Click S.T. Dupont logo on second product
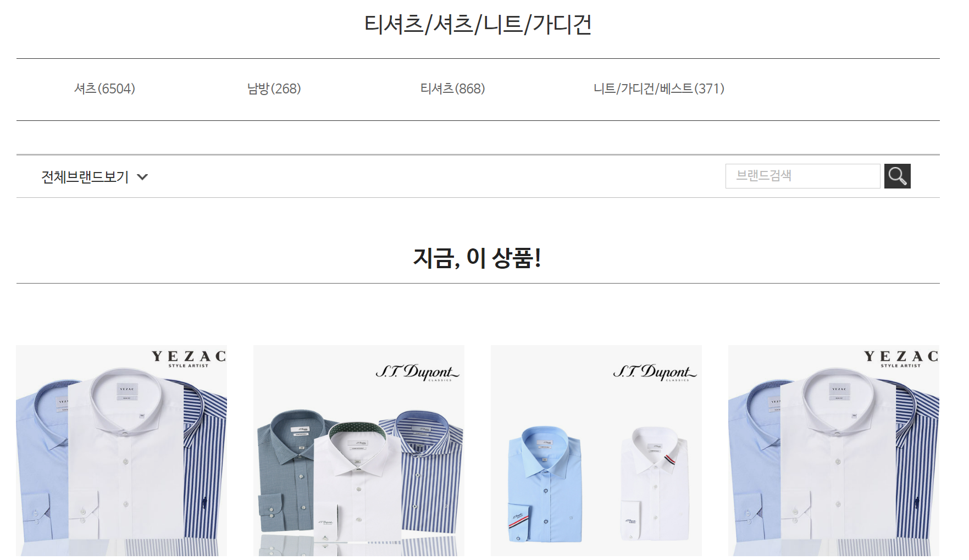The image size is (969, 560). (417, 372)
